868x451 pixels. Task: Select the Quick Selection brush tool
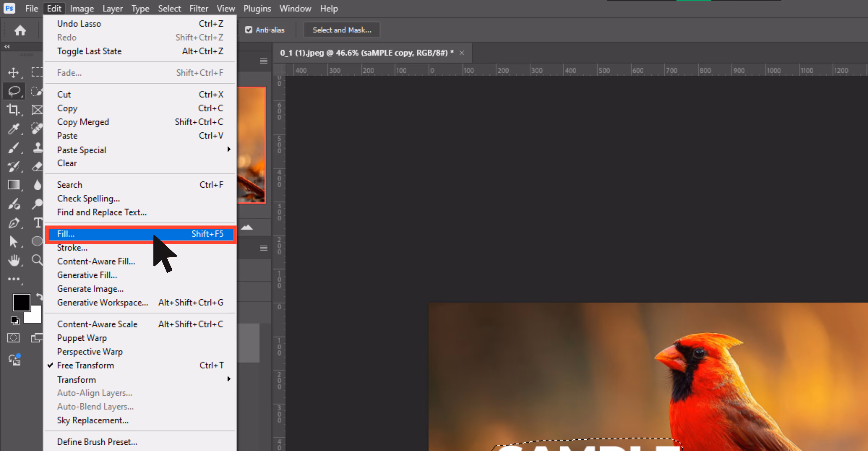(x=36, y=91)
